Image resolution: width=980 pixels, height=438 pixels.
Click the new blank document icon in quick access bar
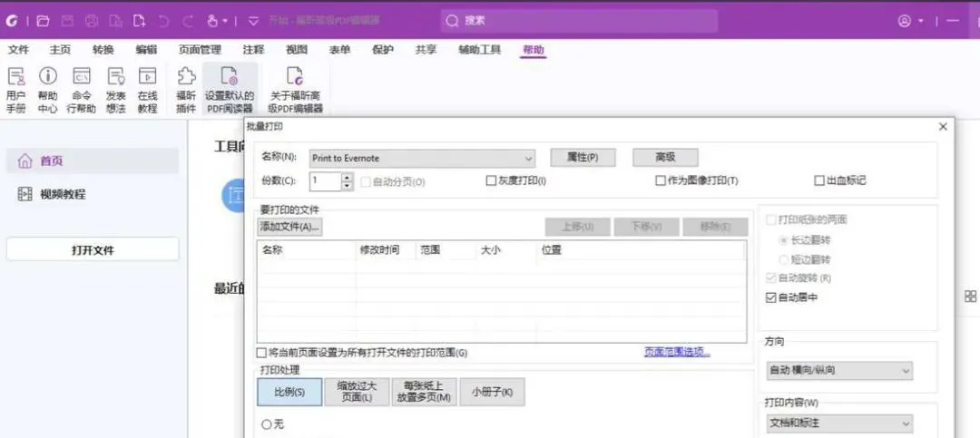(x=139, y=21)
